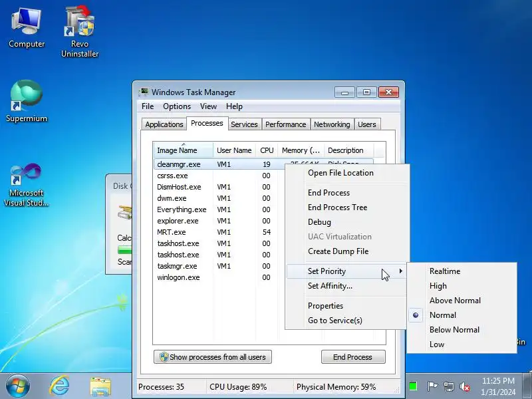Sort by the Memory column header
The image size is (532, 399).
coord(301,150)
